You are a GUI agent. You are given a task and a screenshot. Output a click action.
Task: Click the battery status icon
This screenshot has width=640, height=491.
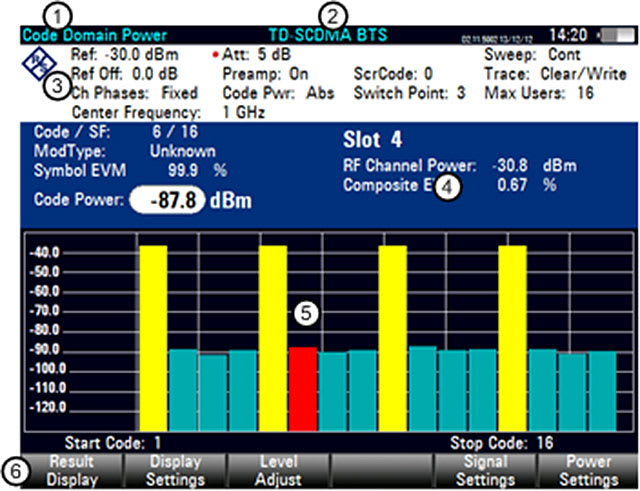coord(617,36)
